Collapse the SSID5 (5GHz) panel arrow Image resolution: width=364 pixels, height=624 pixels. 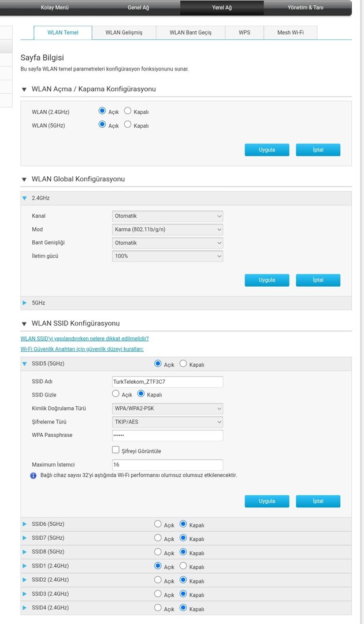24,364
